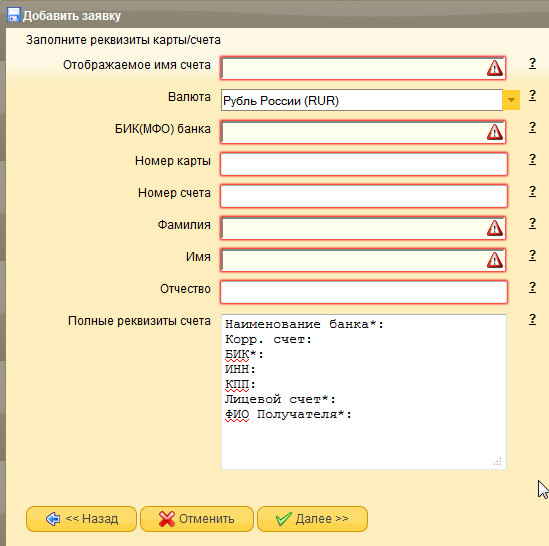Focus the Номер счета input field
The image size is (549, 546).
coord(364,196)
